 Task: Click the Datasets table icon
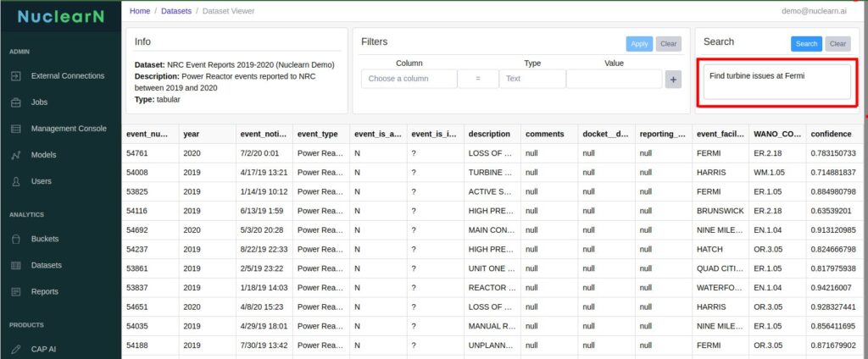[16, 265]
